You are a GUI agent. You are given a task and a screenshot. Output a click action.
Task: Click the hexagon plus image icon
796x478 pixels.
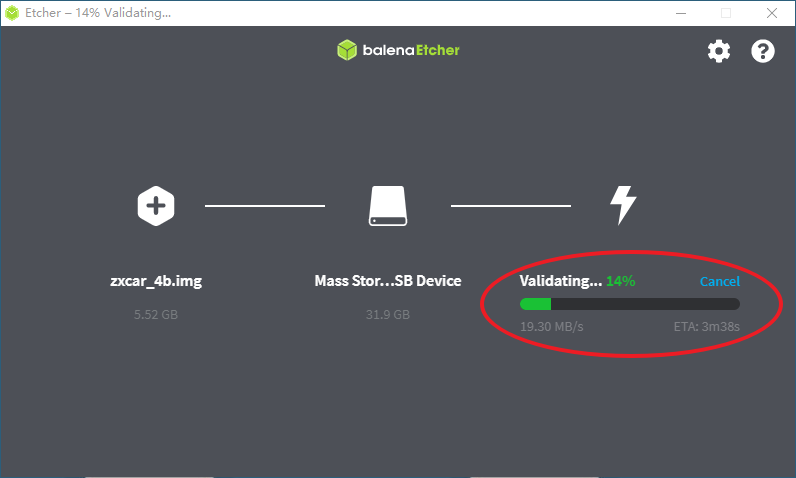point(156,206)
